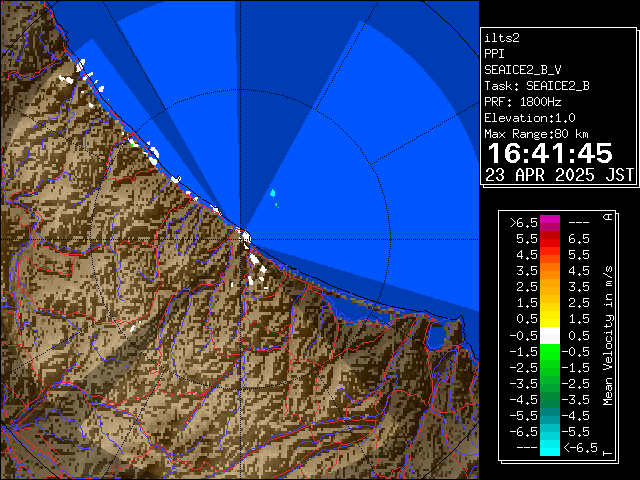Click the 'ilts2' site label
Viewport: 640px width, 480px height.
pos(502,38)
